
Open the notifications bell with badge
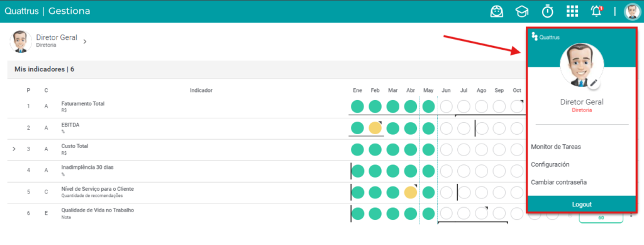coord(596,11)
